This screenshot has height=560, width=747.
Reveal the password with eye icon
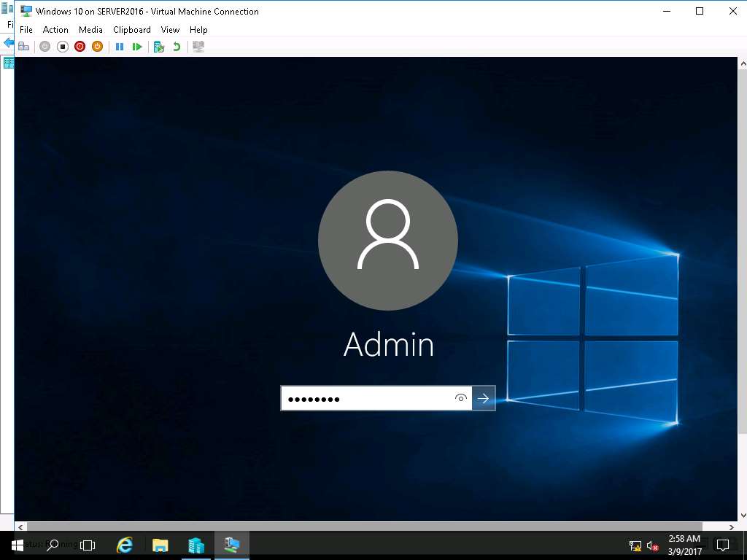pos(461,398)
